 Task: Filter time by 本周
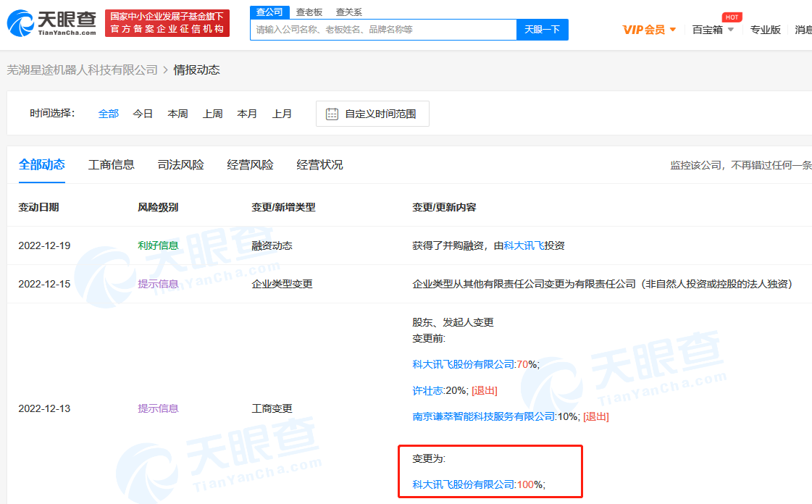[x=177, y=114]
